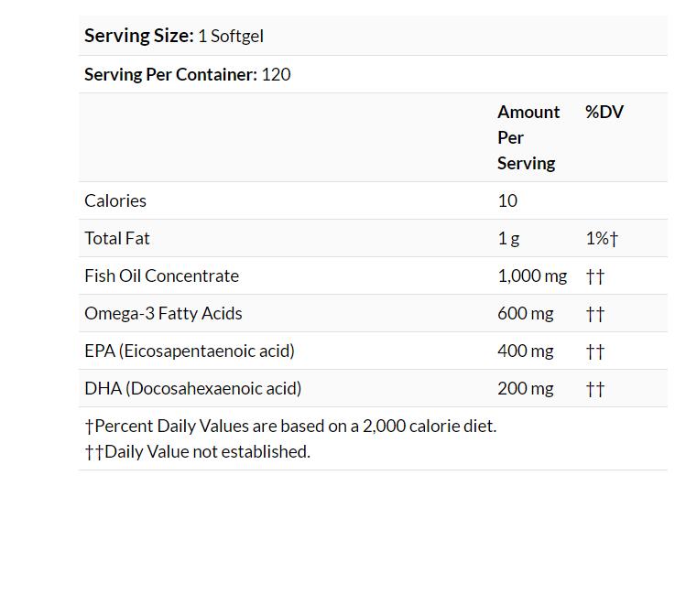Select the "1 Softgel" serving value

coord(231,36)
